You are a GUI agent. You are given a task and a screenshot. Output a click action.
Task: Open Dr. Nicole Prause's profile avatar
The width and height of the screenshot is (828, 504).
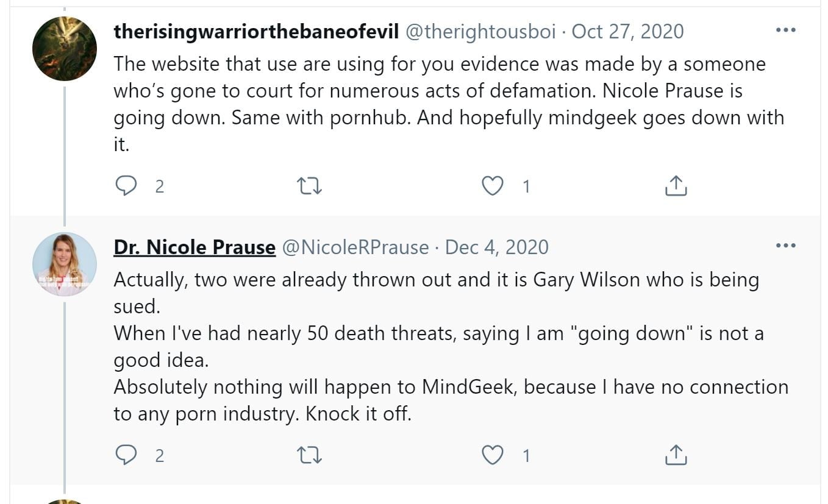click(x=64, y=264)
